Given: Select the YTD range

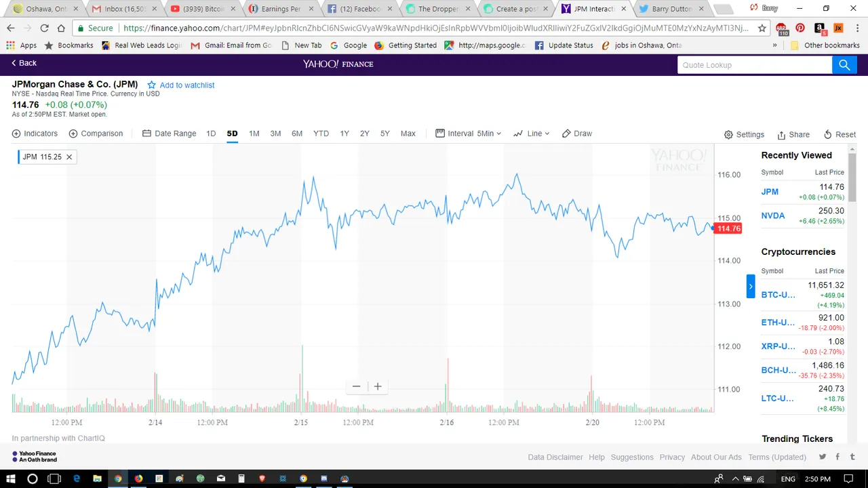Looking at the screenshot, I should 321,134.
